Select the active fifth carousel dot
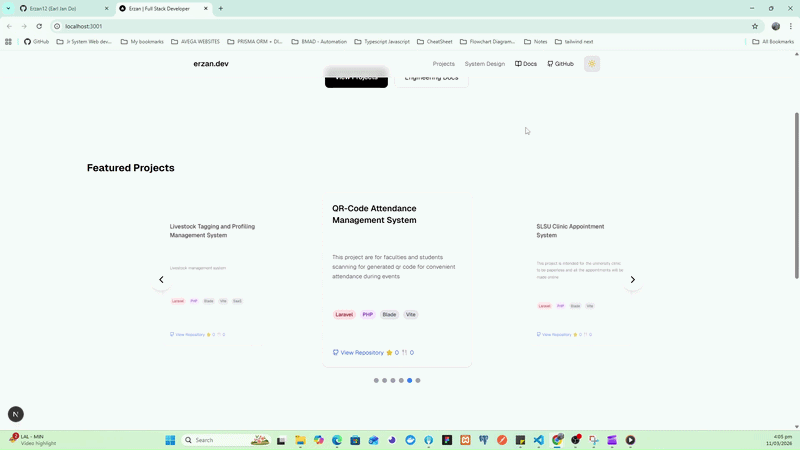This screenshot has height=450, width=800. click(x=410, y=381)
